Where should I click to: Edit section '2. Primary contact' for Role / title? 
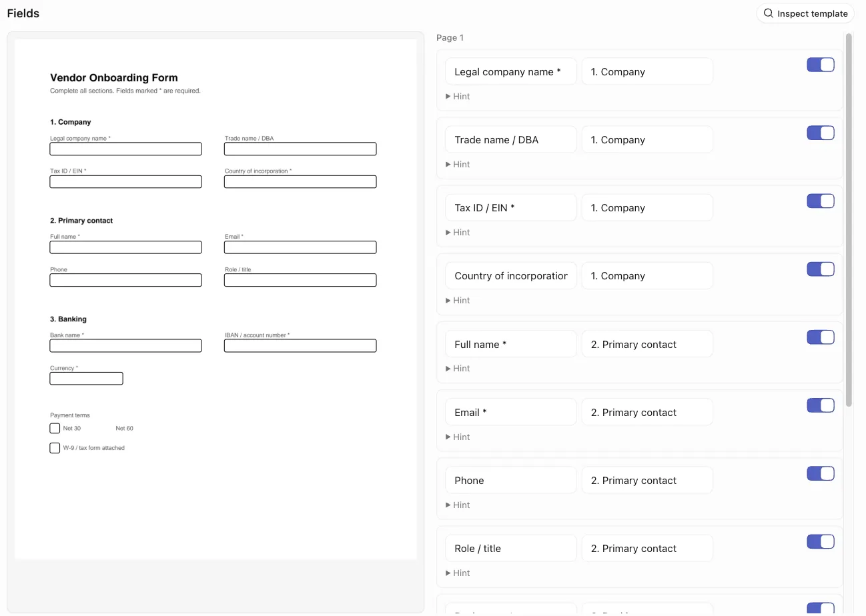(647, 548)
